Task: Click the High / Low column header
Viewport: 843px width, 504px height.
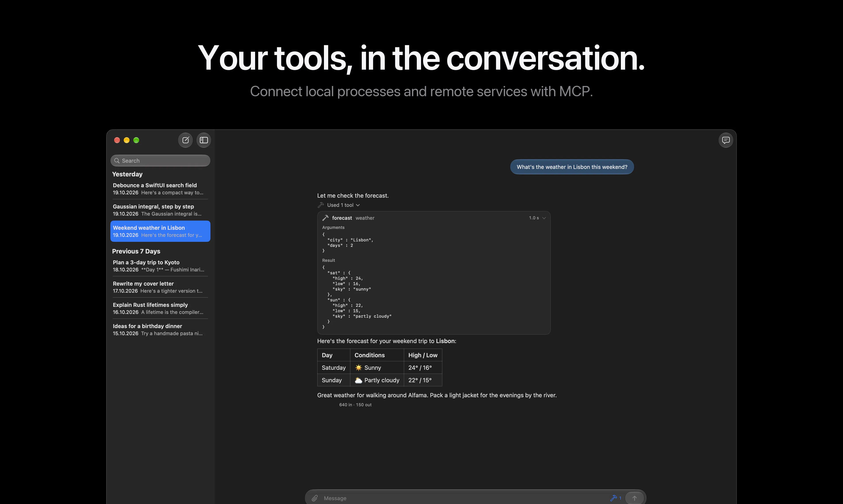Action: (x=423, y=355)
